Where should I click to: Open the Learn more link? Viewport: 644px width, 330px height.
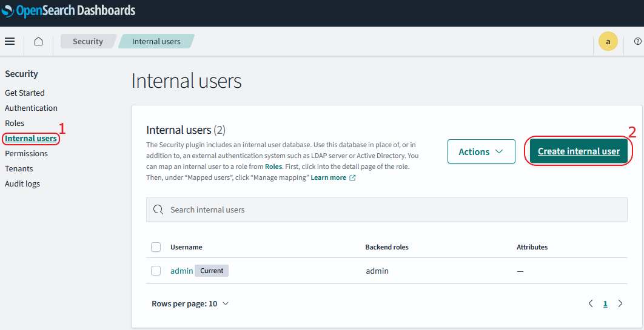[x=328, y=178]
